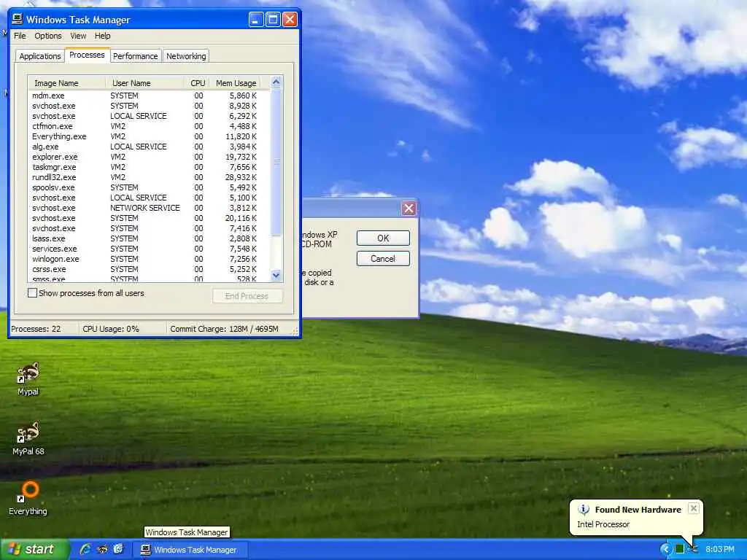Switch to the Applications tab

coord(40,55)
